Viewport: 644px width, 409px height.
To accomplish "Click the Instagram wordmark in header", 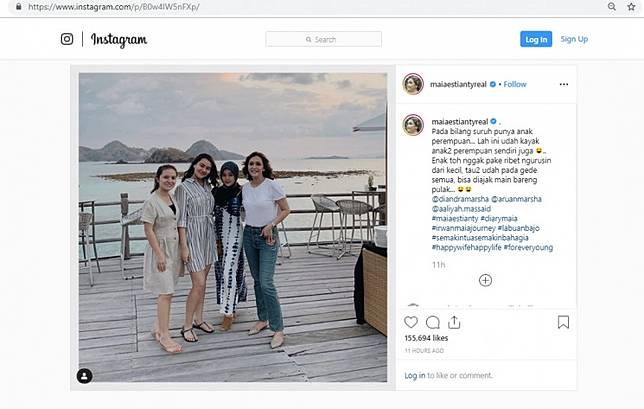I will (119, 39).
